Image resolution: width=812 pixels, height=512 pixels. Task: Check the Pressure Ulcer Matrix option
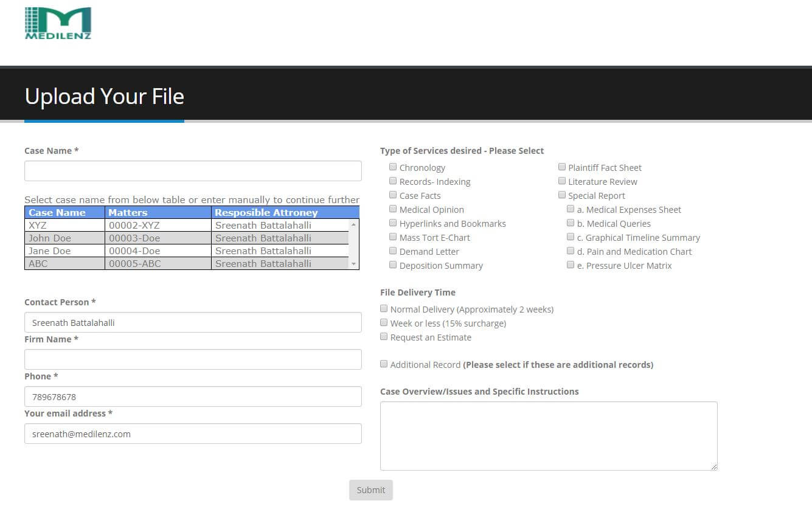[x=571, y=265]
